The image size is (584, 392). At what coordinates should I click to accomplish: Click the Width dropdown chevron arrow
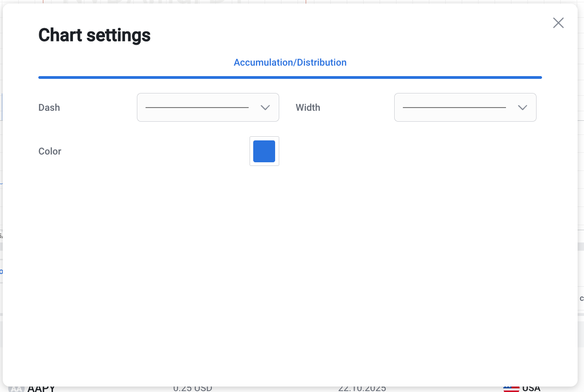click(522, 108)
